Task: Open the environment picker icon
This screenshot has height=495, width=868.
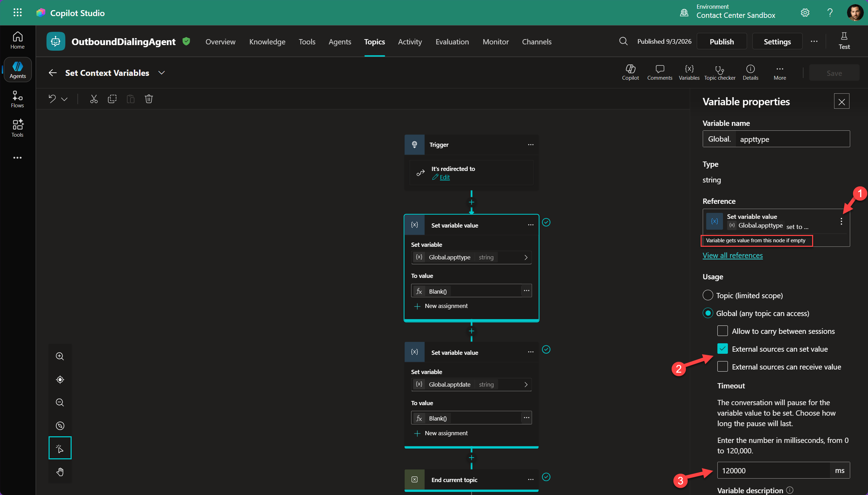Action: [684, 13]
